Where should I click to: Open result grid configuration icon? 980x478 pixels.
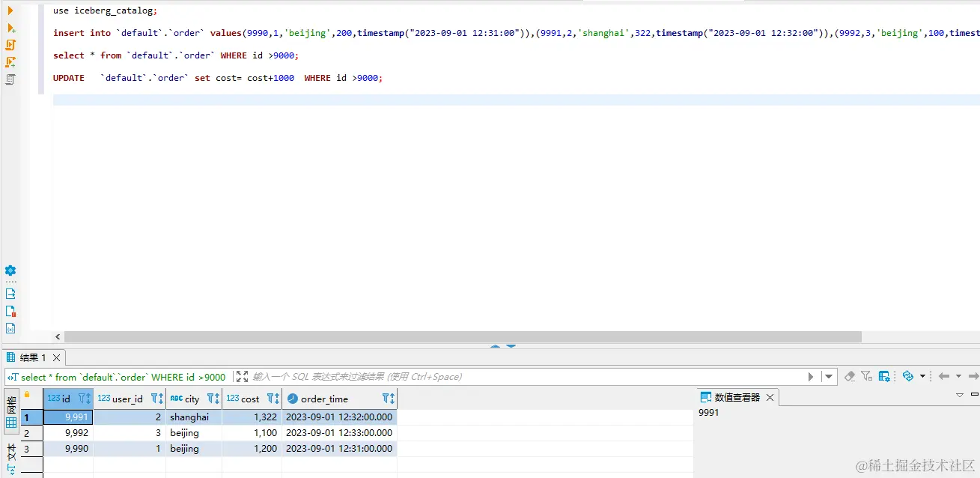point(884,376)
